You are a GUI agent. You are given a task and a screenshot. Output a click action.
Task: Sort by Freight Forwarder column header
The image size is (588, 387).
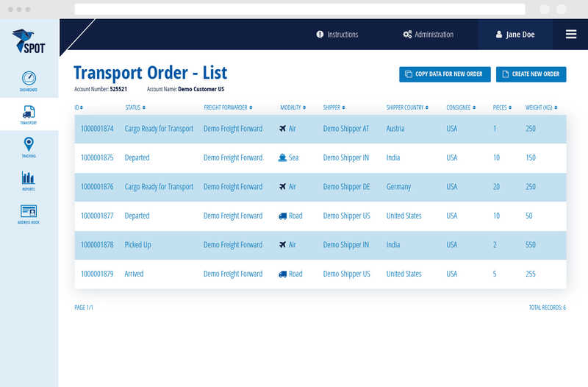(x=229, y=107)
